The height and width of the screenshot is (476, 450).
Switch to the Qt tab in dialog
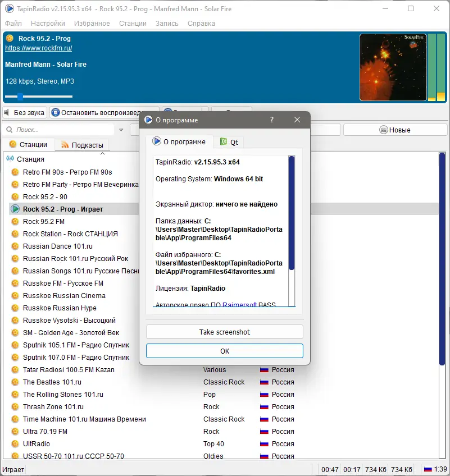tap(229, 142)
